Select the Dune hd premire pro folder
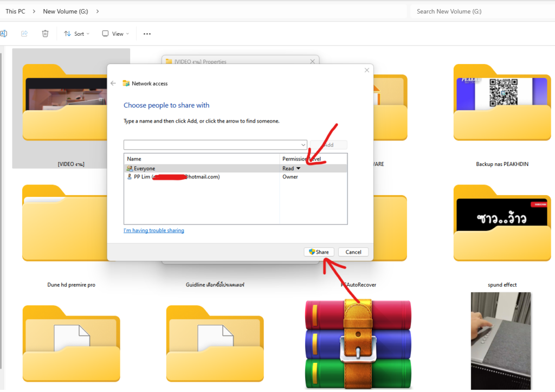The width and height of the screenshot is (555, 392). point(66,223)
